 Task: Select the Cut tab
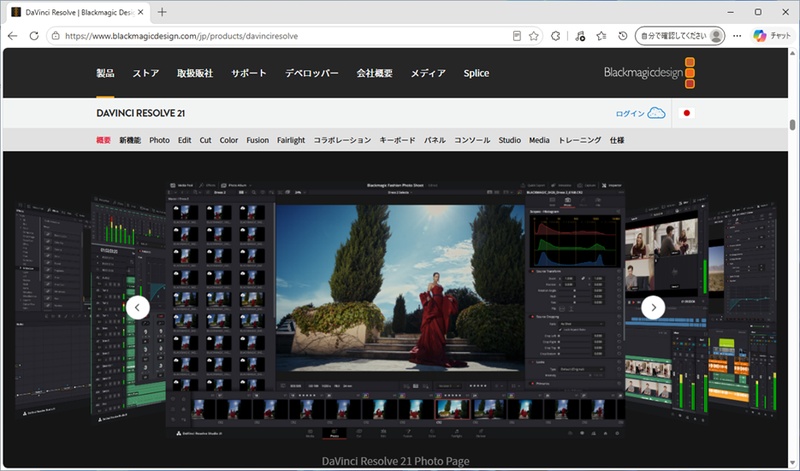pyautogui.click(x=205, y=140)
